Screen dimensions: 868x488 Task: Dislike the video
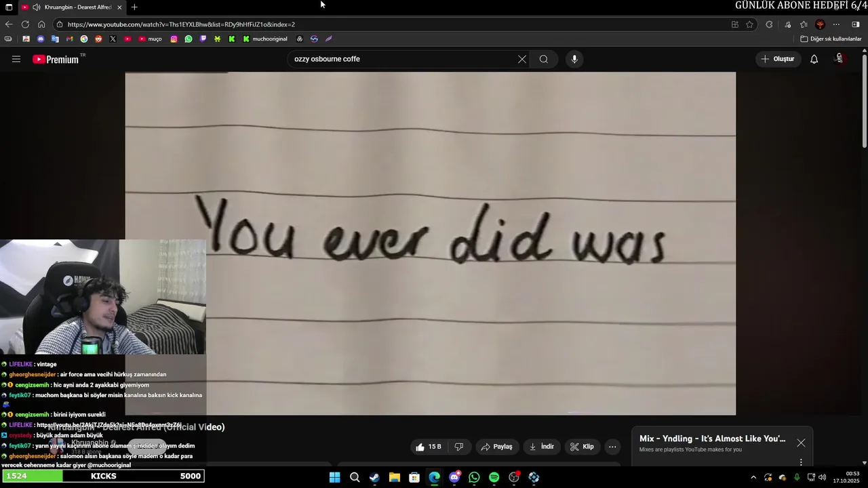(459, 447)
